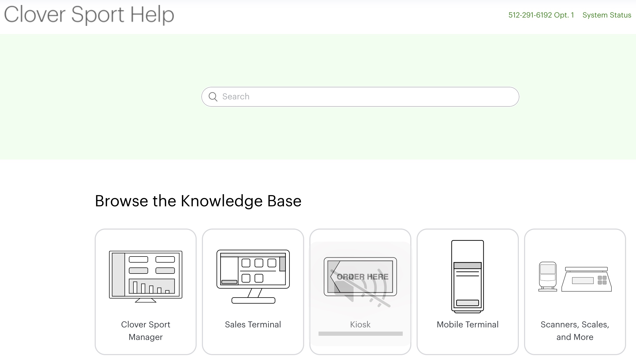
Task: Click the 'Browse the Knowledge Base' heading
Action: click(x=198, y=201)
